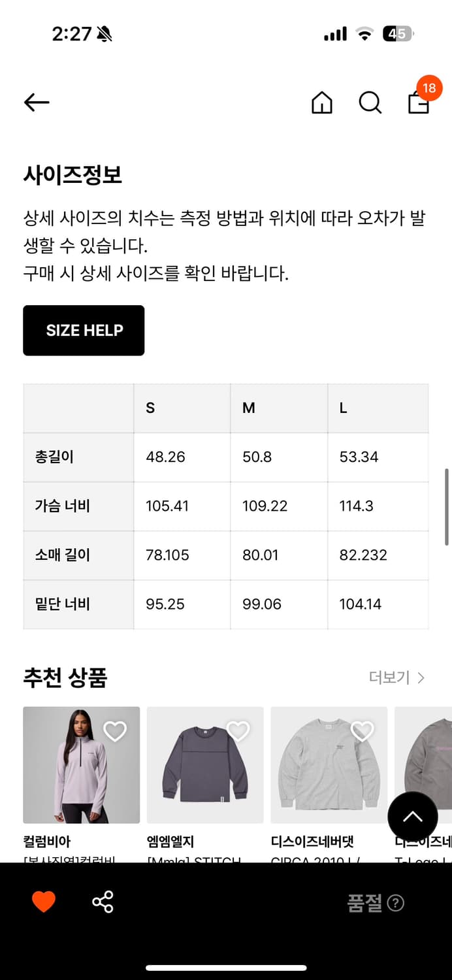The image size is (452, 980).
Task: Open the 컬럼비아 brand link
Action: coord(46,842)
